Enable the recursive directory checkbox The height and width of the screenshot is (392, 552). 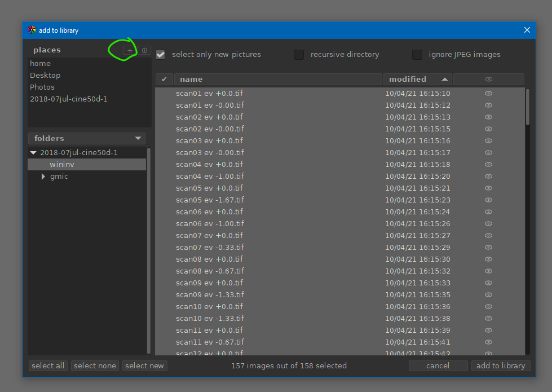tap(299, 55)
